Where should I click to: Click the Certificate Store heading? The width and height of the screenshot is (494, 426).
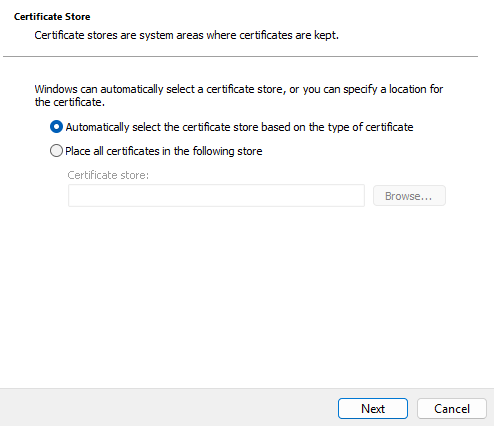click(52, 17)
